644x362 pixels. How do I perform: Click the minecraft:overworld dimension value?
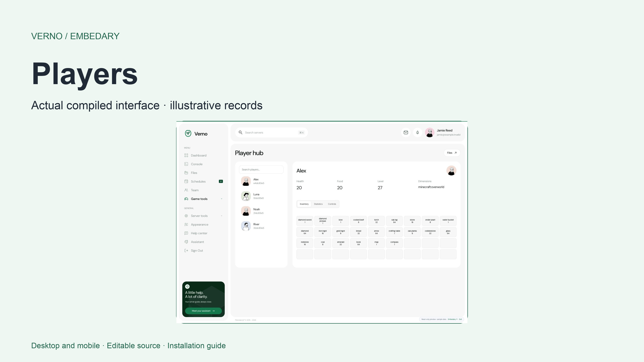[431, 187]
